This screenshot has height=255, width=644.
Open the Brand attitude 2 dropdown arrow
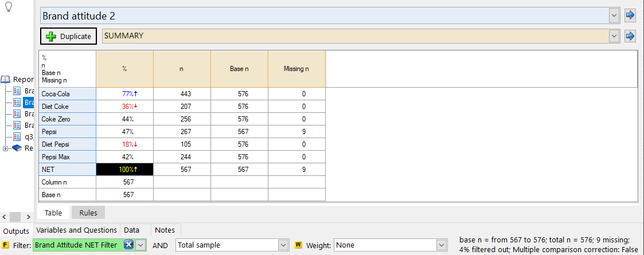pos(614,15)
